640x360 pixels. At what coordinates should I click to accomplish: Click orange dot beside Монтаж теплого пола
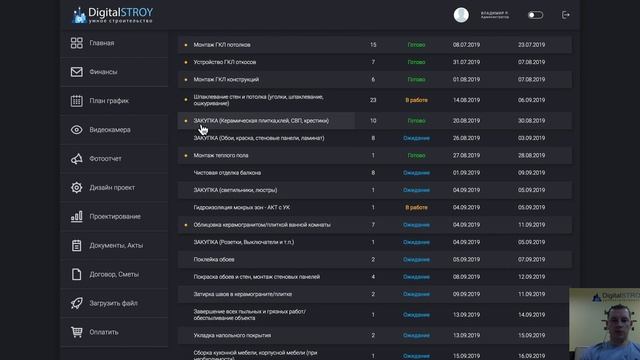[x=186, y=156]
